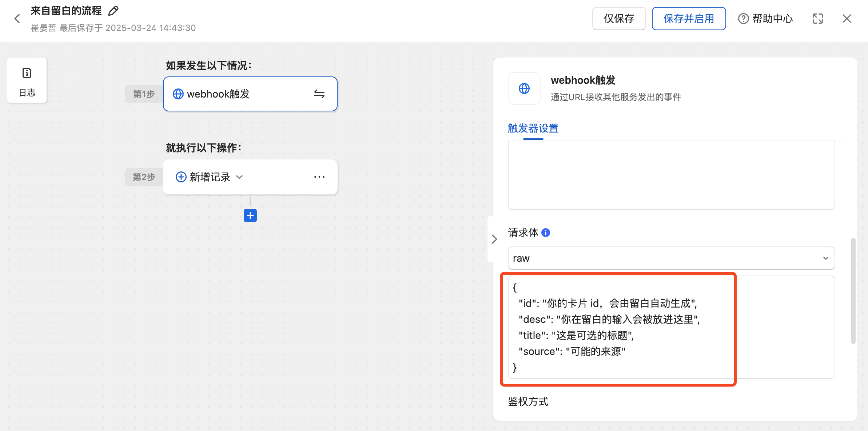
Task: Collapse the side panel with chevron
Action: coord(494,239)
